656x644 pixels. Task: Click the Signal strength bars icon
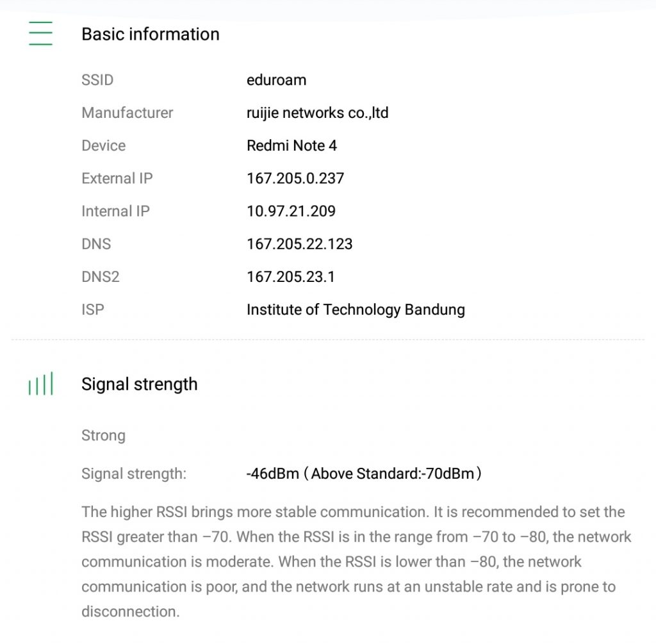pos(40,384)
